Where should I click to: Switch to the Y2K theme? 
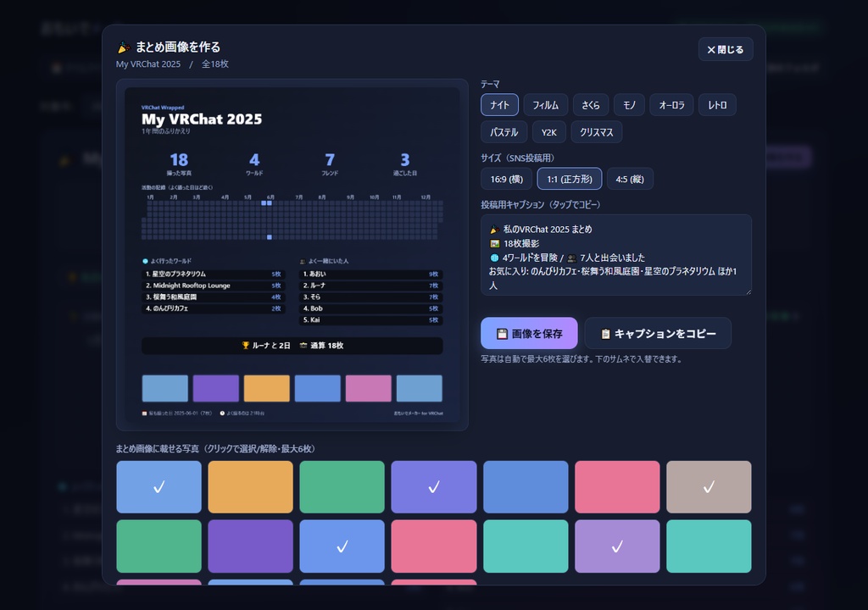pyautogui.click(x=548, y=132)
